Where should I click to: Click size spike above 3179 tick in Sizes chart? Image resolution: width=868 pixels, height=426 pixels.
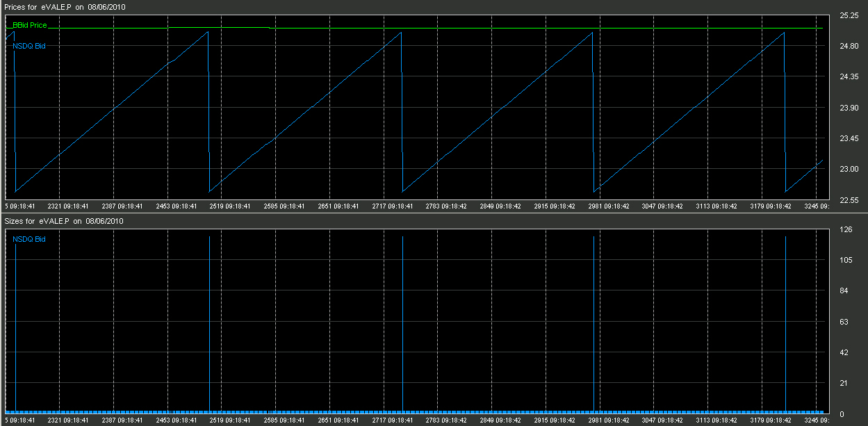tap(785, 323)
